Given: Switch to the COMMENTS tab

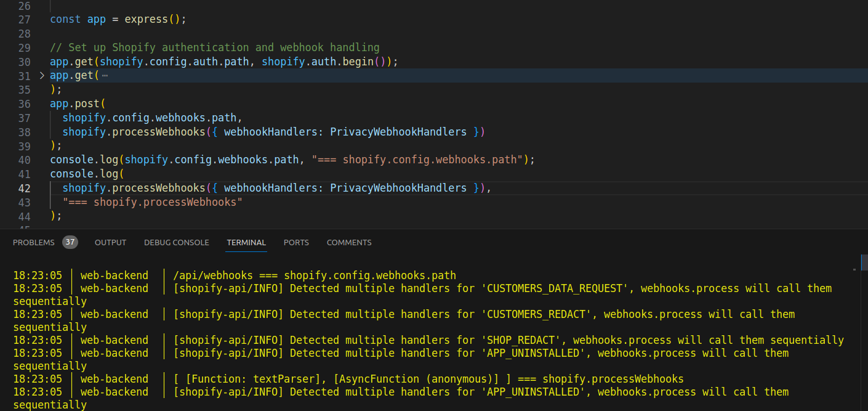Looking at the screenshot, I should coord(349,242).
